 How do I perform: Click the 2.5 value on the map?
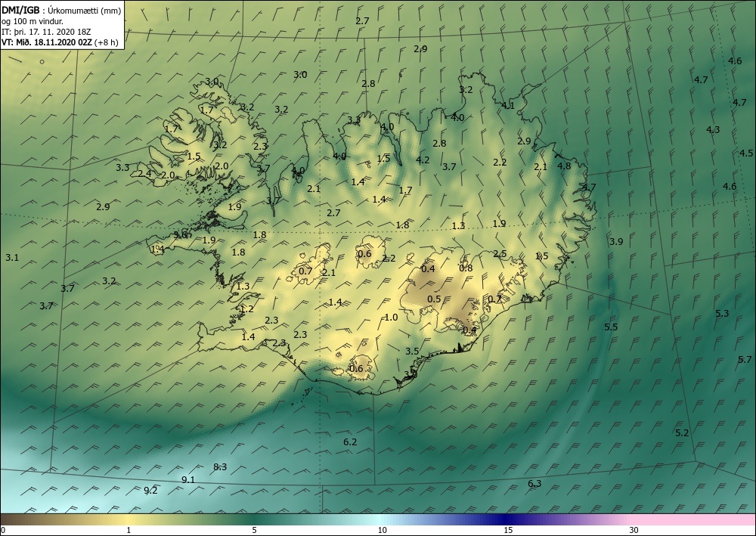pyautogui.click(x=500, y=254)
